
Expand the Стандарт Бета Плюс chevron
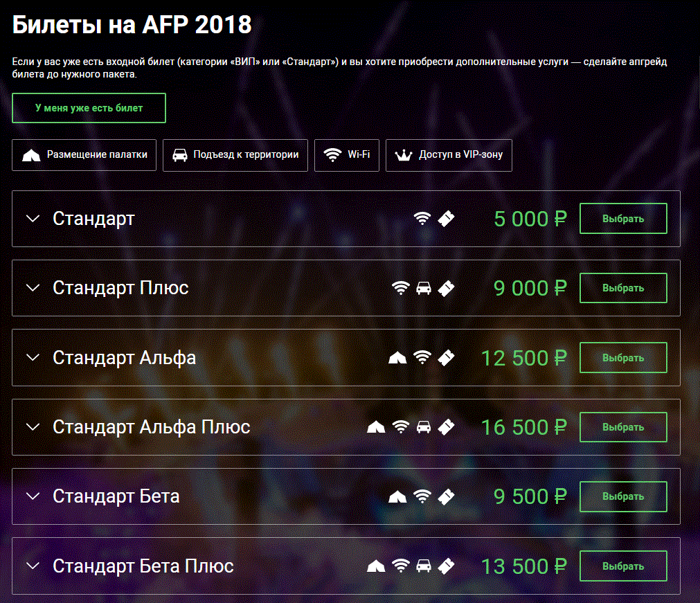33,566
